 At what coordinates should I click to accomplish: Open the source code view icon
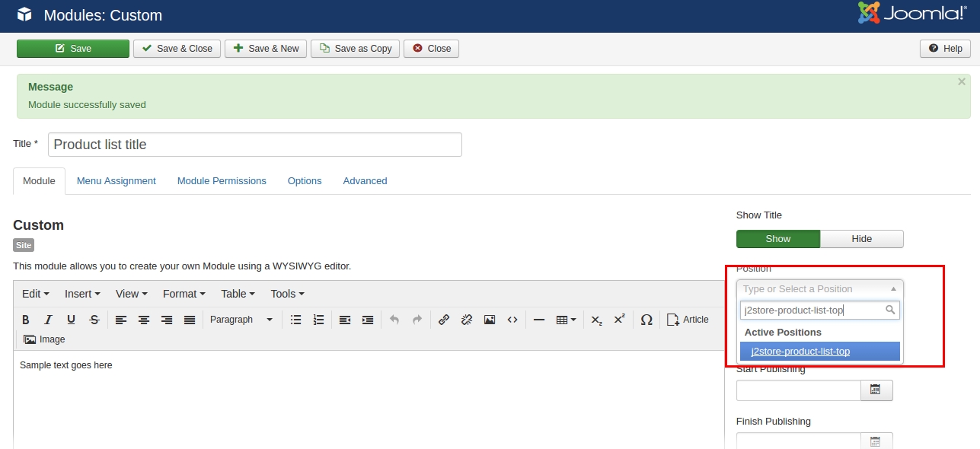pyautogui.click(x=512, y=320)
